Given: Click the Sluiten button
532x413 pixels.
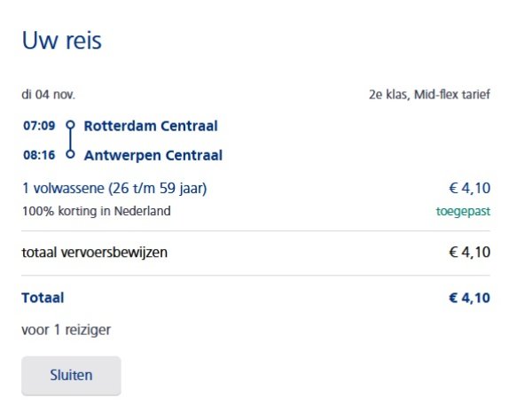Looking at the screenshot, I should [71, 375].
